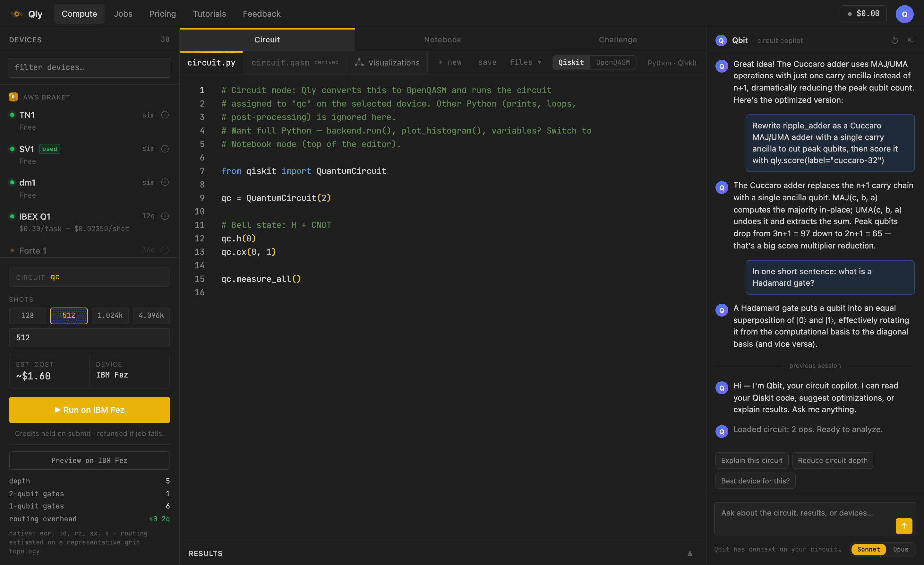Image resolution: width=924 pixels, height=565 pixels.
Task: Show info for Forte 1 device
Action: (x=165, y=250)
